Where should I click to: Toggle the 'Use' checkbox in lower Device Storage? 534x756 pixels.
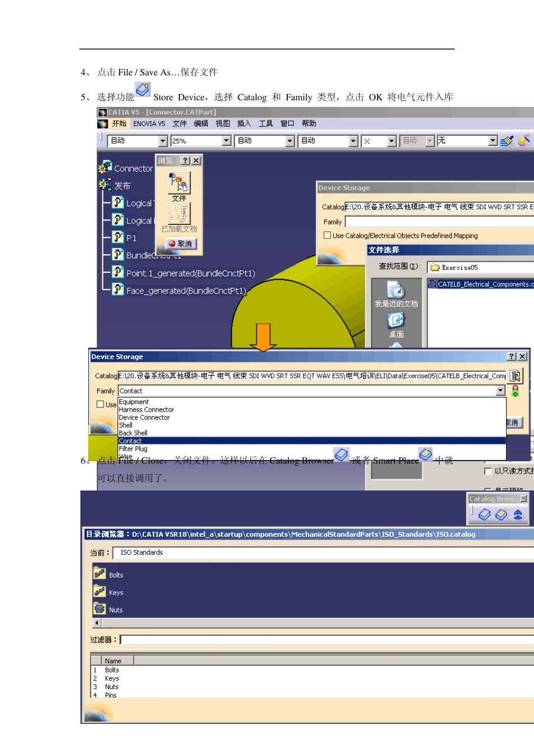coord(100,404)
